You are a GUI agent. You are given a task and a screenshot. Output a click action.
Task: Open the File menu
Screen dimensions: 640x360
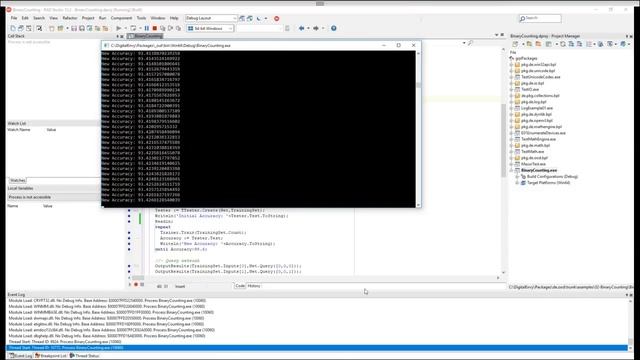[14, 18]
